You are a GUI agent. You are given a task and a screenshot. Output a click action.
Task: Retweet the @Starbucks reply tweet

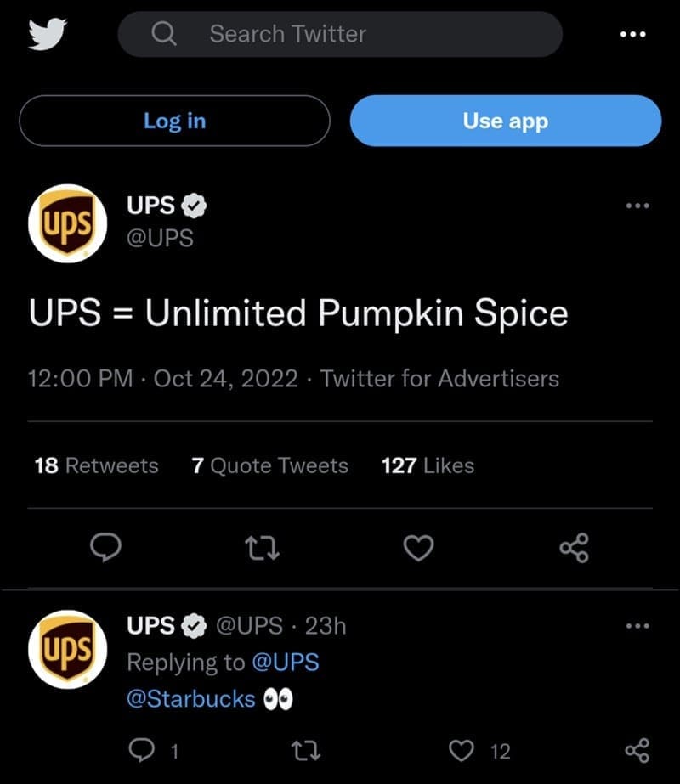303,750
